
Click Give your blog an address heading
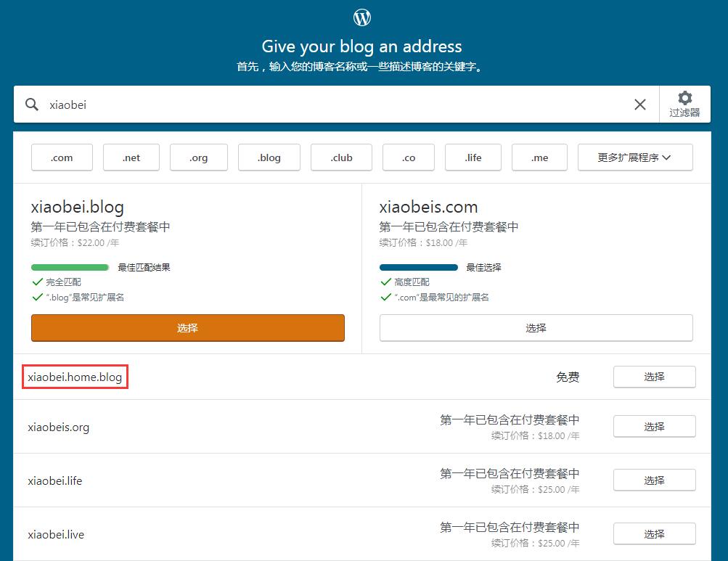(361, 46)
